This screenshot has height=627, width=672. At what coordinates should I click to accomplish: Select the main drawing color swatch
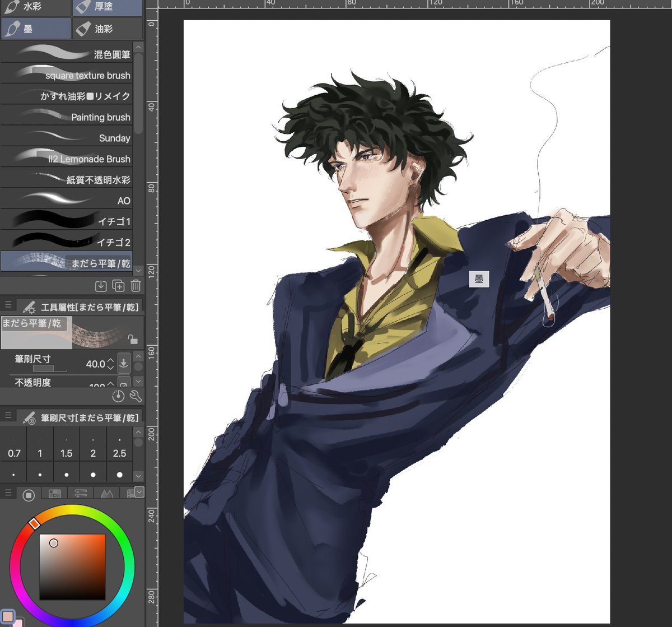click(x=8, y=617)
